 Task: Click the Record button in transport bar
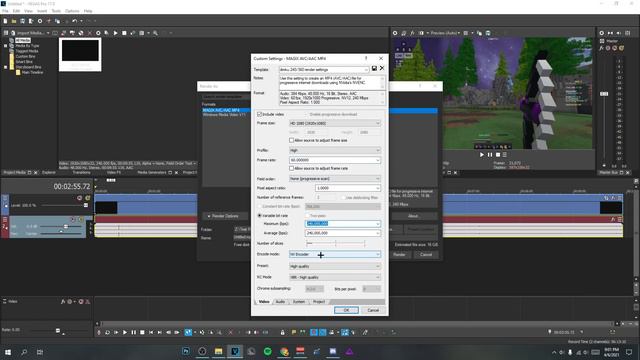[99, 333]
